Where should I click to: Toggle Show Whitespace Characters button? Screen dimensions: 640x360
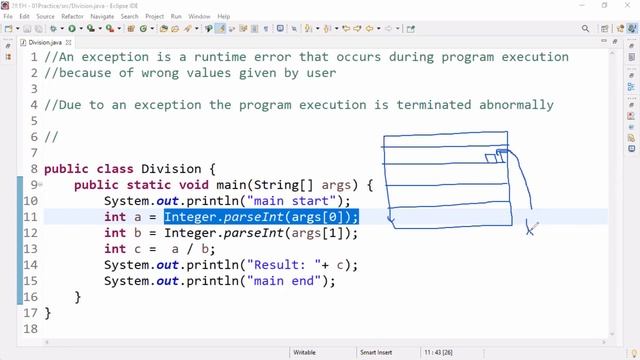pos(266,29)
